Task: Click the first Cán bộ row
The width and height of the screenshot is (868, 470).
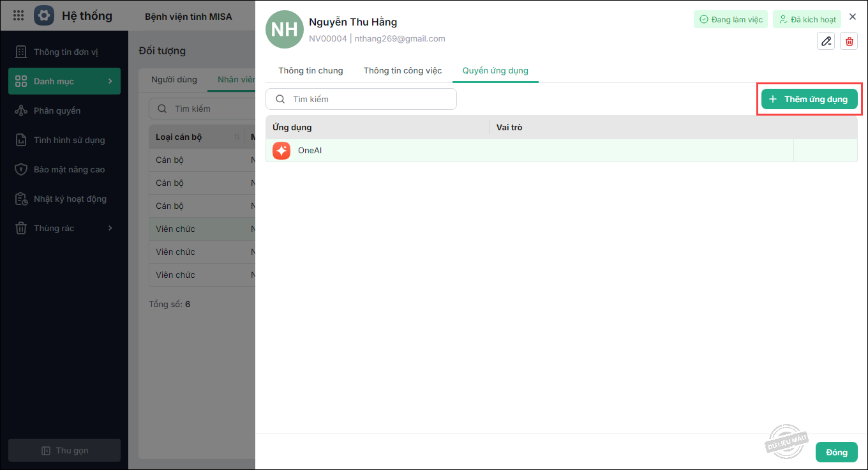Action: (202, 160)
